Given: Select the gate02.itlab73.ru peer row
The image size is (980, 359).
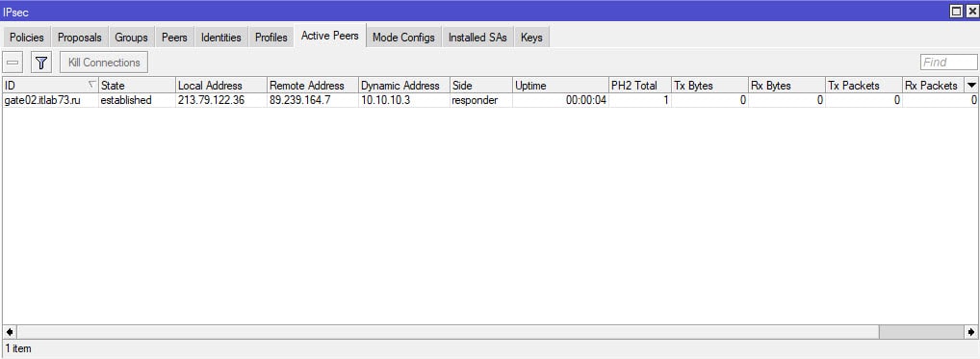Looking at the screenshot, I should [490, 100].
